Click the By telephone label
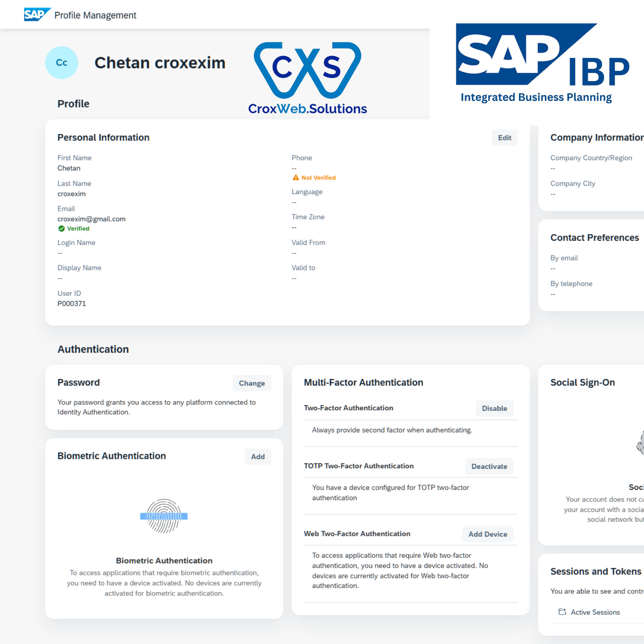Image resolution: width=644 pixels, height=644 pixels. [x=571, y=284]
